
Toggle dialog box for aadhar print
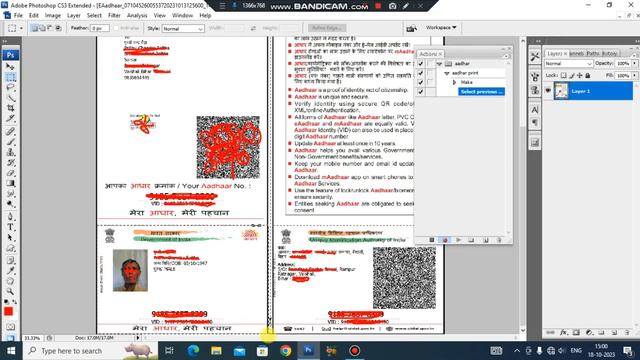click(430, 73)
